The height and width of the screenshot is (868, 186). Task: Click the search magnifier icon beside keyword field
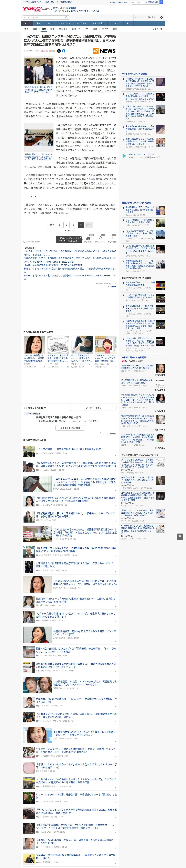(x=66, y=18)
